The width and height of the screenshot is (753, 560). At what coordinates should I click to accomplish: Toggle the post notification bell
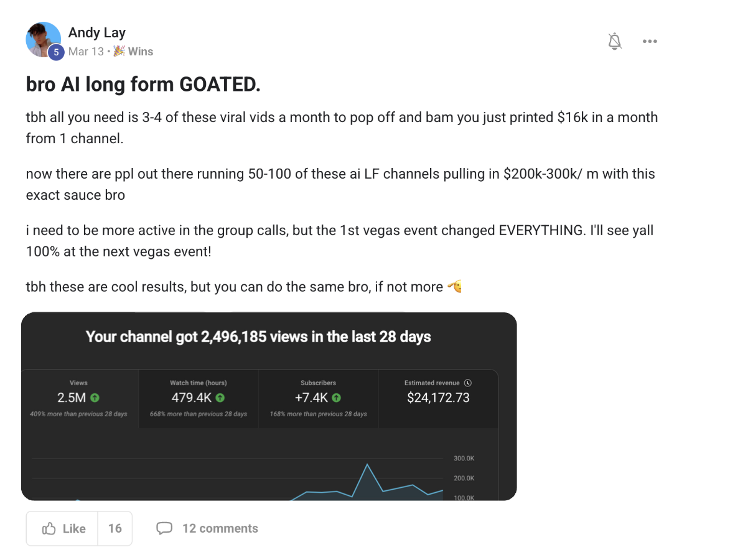point(615,42)
